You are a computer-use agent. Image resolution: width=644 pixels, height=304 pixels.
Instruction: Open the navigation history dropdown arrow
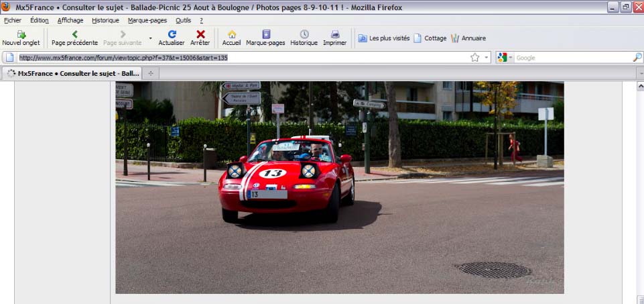tap(150, 38)
